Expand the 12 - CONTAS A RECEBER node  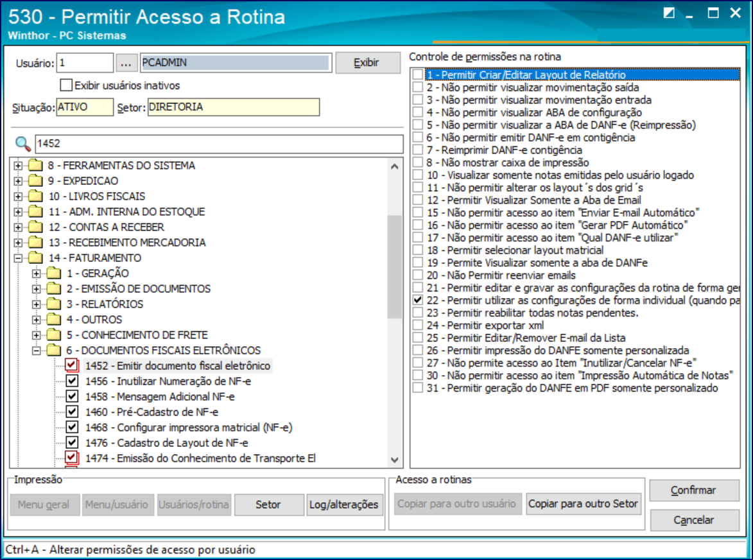point(18,227)
